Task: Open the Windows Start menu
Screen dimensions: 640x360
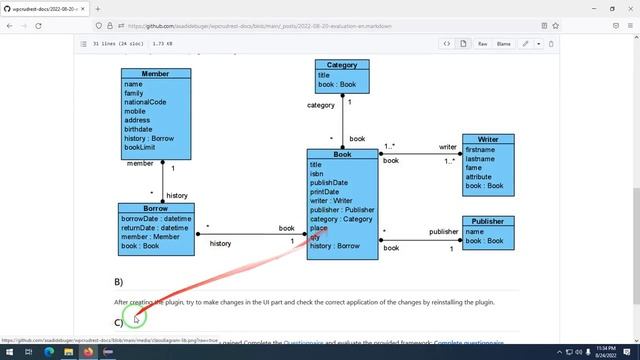Action: pos(9,352)
